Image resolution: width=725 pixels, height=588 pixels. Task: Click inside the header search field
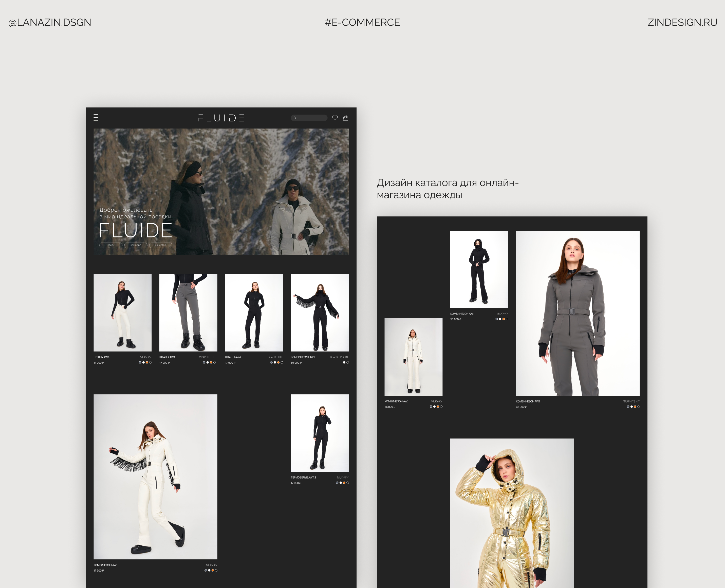pyautogui.click(x=312, y=118)
